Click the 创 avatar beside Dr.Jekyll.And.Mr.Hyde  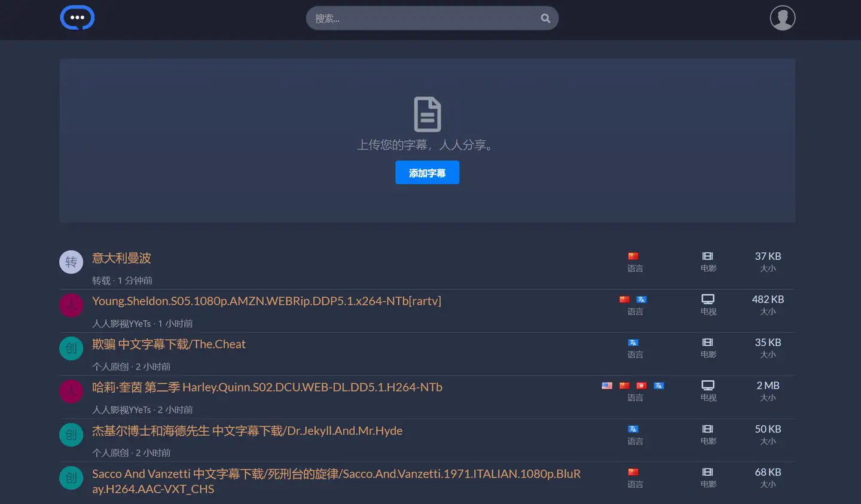point(71,435)
